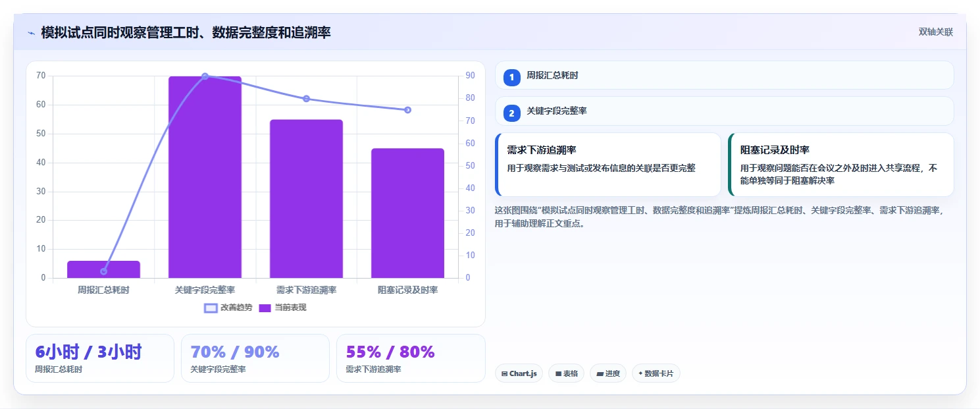The image size is (980, 409).
Task: Click the chart title 模拟试点同时观察管理工时
Action: click(186, 32)
